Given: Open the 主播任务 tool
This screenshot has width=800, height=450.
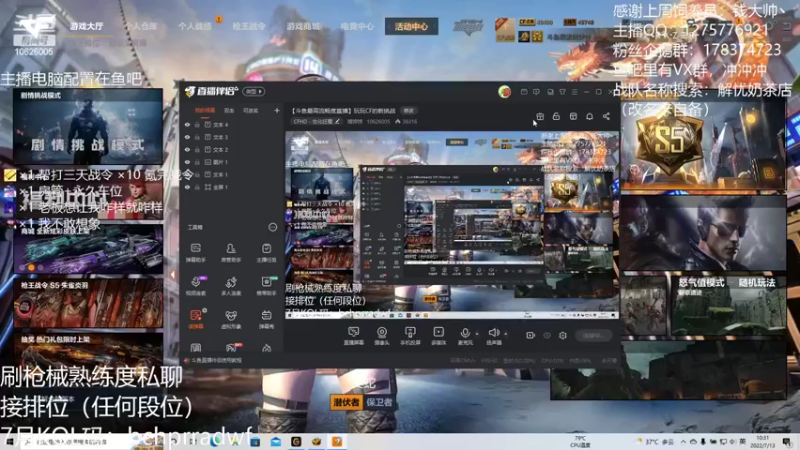Looking at the screenshot, I should [x=266, y=253].
